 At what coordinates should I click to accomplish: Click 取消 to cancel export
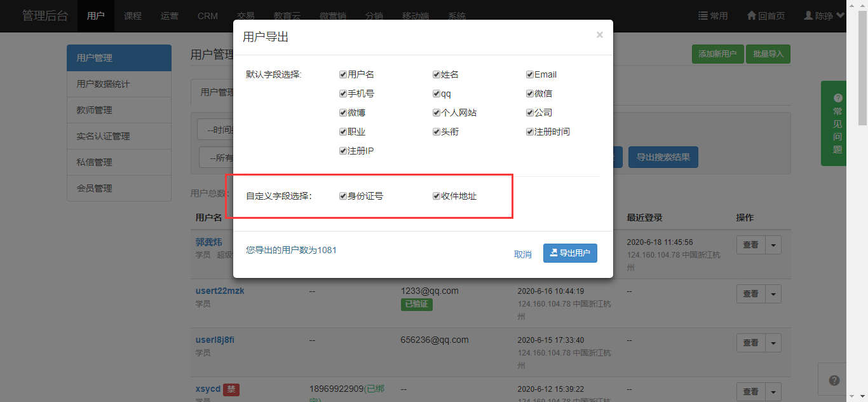(x=522, y=254)
